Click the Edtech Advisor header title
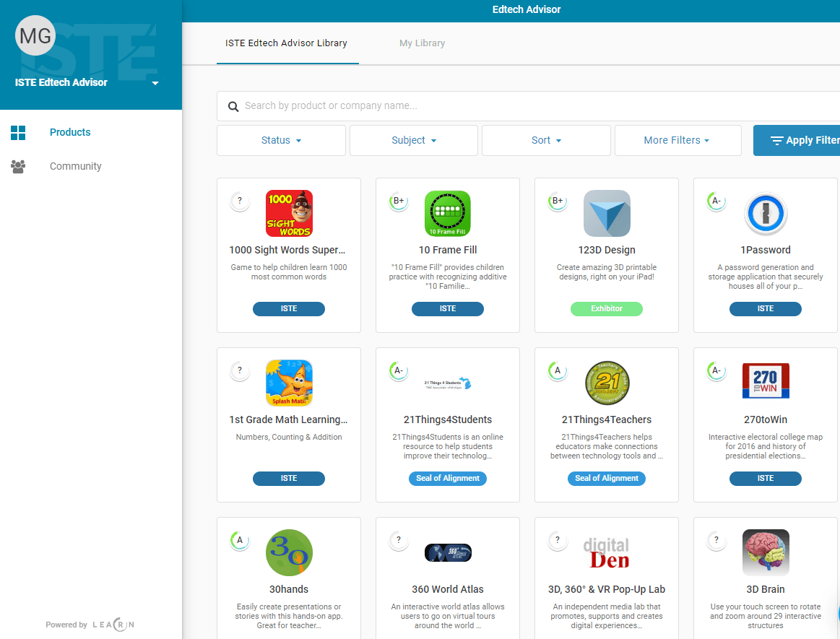Screen dimensions: 840x639 point(527,9)
